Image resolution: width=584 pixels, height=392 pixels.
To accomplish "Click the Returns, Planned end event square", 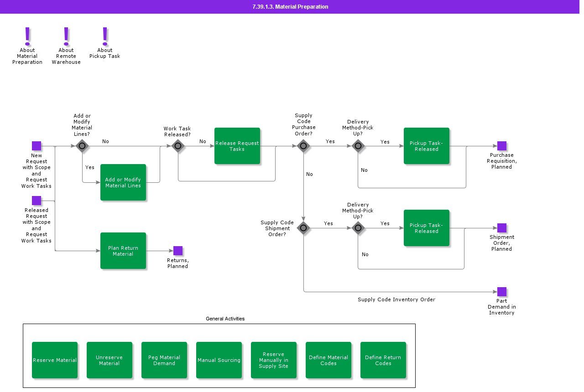I will pos(178,251).
